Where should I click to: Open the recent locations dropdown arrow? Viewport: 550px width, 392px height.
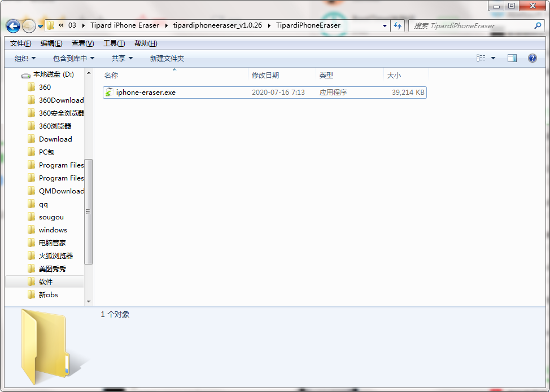click(40, 26)
